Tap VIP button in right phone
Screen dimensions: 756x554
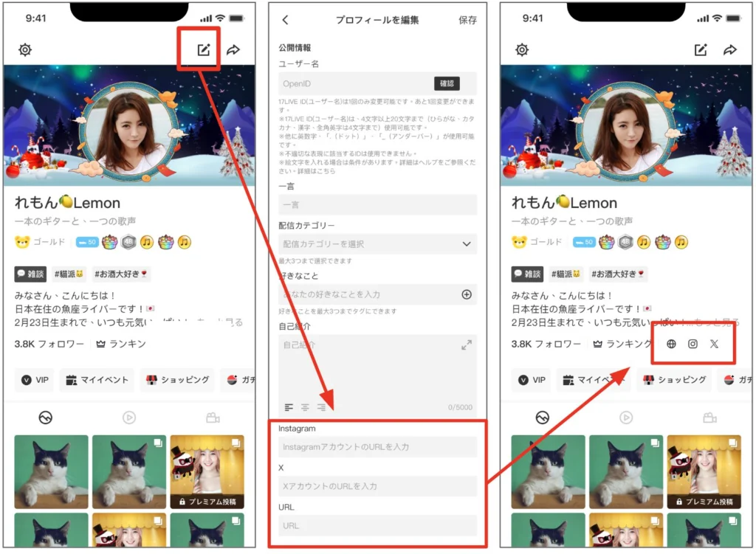532,380
